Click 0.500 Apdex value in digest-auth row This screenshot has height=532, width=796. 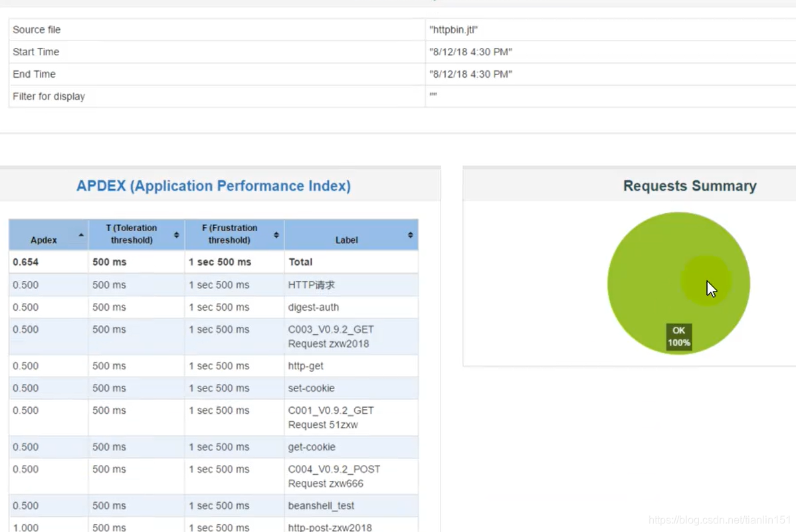(x=25, y=307)
